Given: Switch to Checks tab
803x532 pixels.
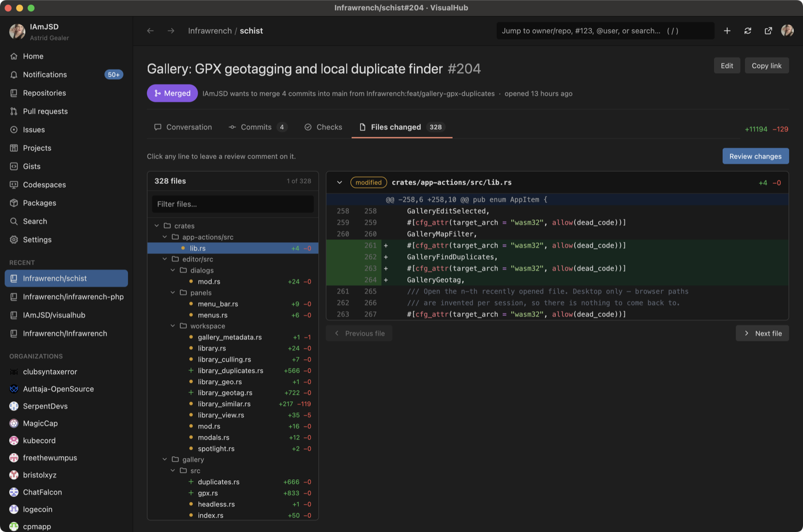Looking at the screenshot, I should [323, 127].
